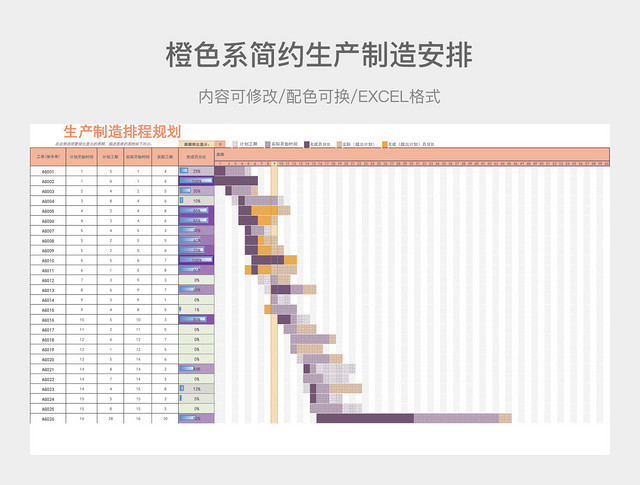
Task: Click the tan 实际（超出计划） legend swatch
Action: (x=339, y=144)
